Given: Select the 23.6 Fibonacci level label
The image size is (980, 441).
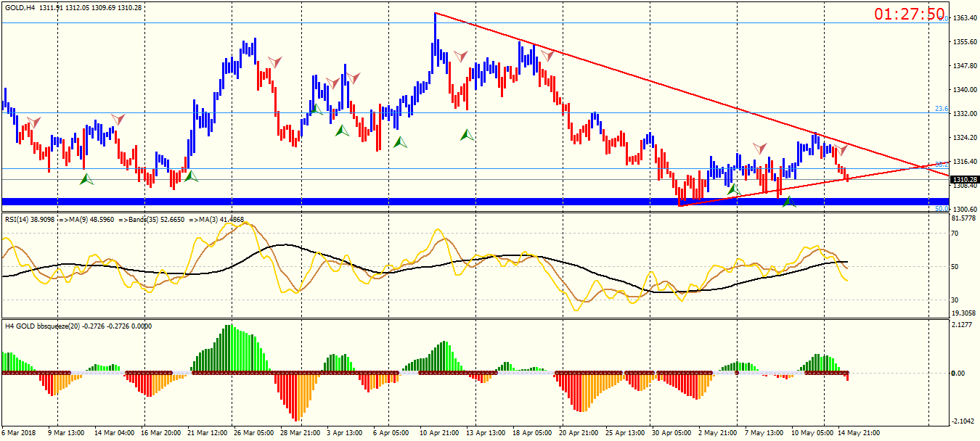Looking at the screenshot, I should 942,109.
